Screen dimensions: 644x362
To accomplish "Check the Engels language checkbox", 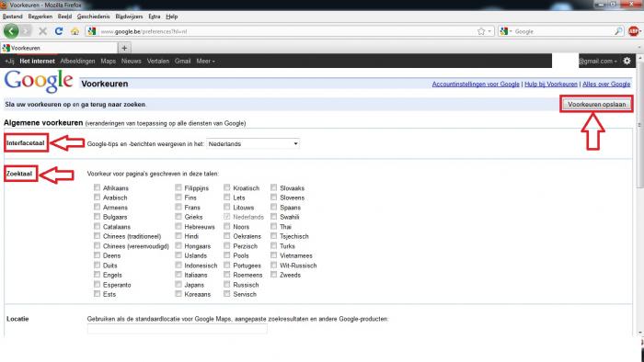I will click(97, 275).
